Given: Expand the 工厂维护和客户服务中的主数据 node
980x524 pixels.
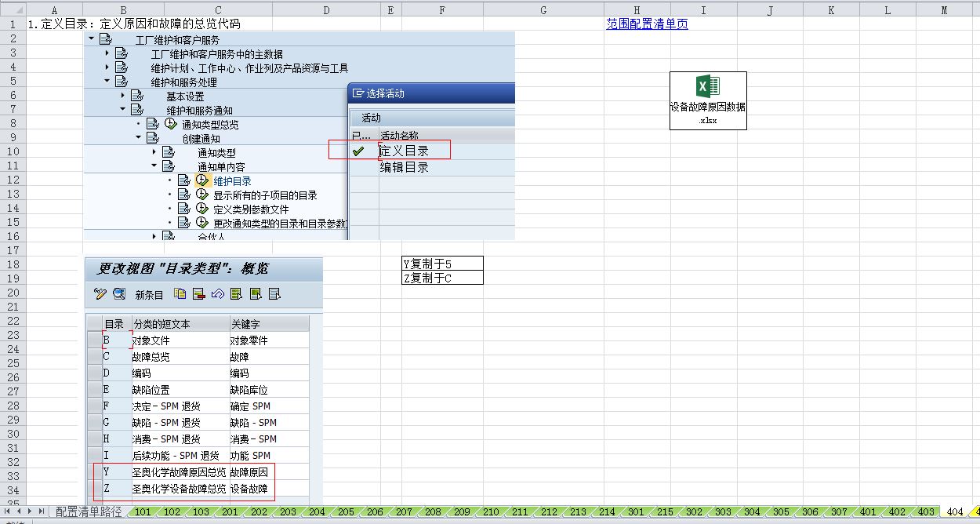Looking at the screenshot, I should click(107, 53).
